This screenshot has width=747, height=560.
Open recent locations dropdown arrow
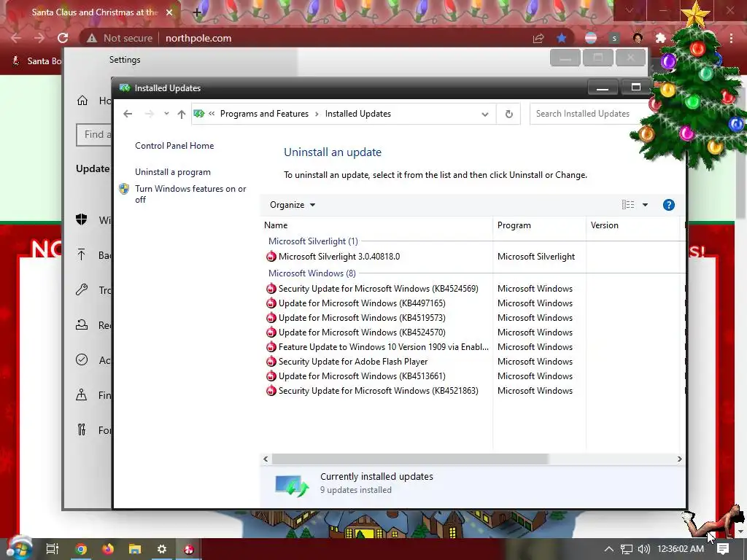point(166,113)
